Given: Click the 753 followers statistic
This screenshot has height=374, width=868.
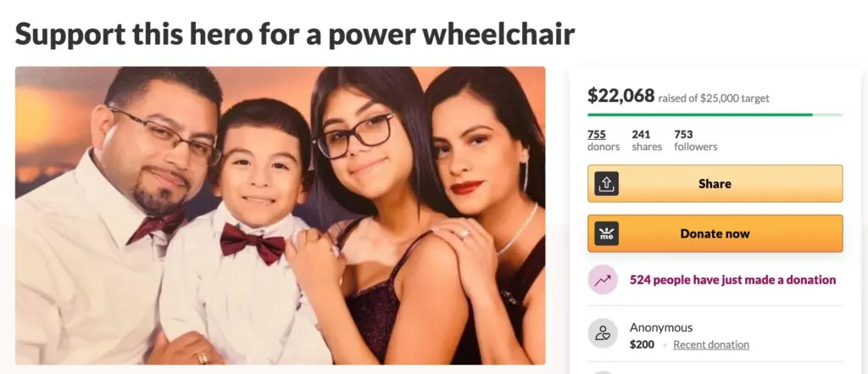Looking at the screenshot, I should [695, 140].
